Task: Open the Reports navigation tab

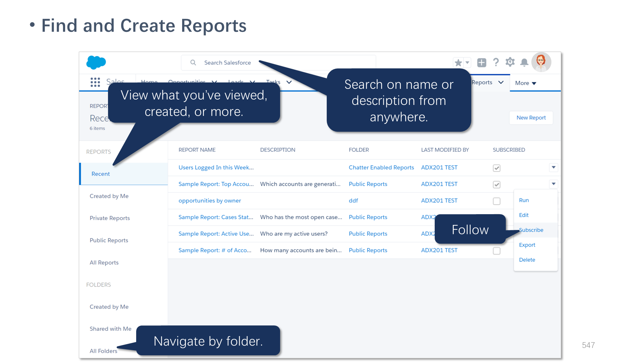Action: [x=482, y=82]
